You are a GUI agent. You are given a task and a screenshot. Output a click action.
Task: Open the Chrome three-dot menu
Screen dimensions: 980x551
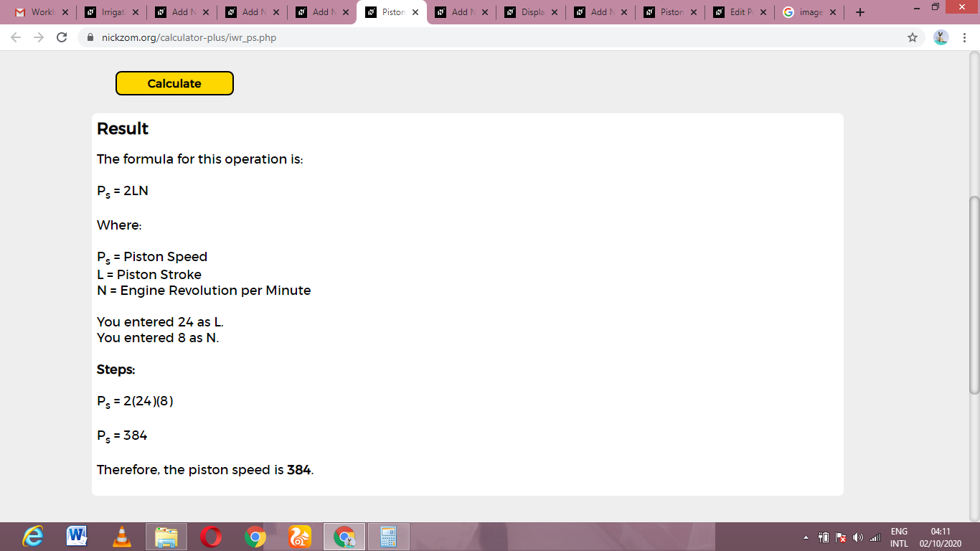tap(964, 37)
